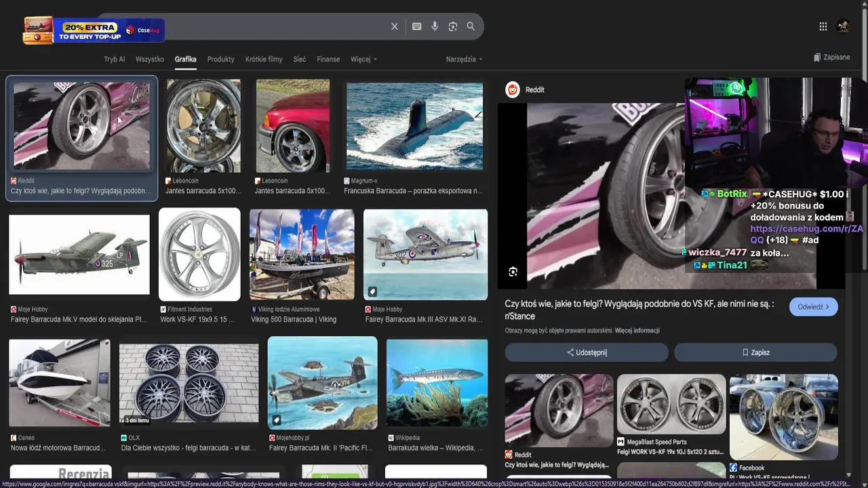This screenshot has height=488, width=868.
Task: Expand the Więcej dropdown menu
Action: coord(363,60)
